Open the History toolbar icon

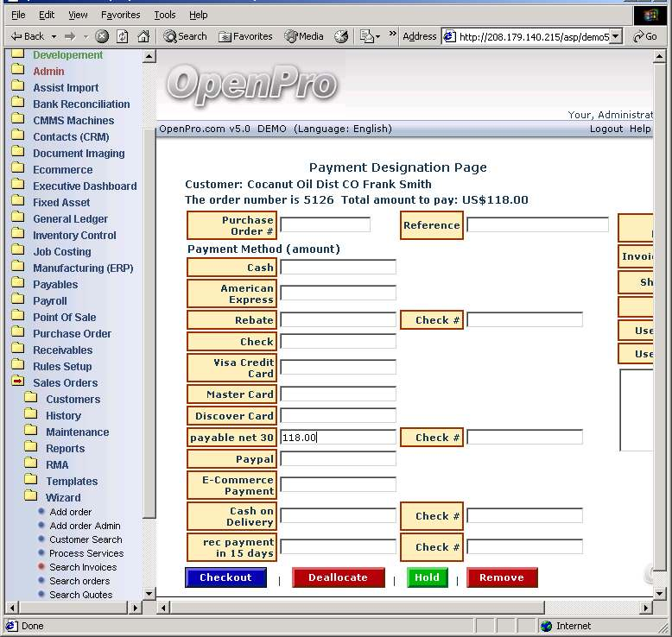click(341, 36)
